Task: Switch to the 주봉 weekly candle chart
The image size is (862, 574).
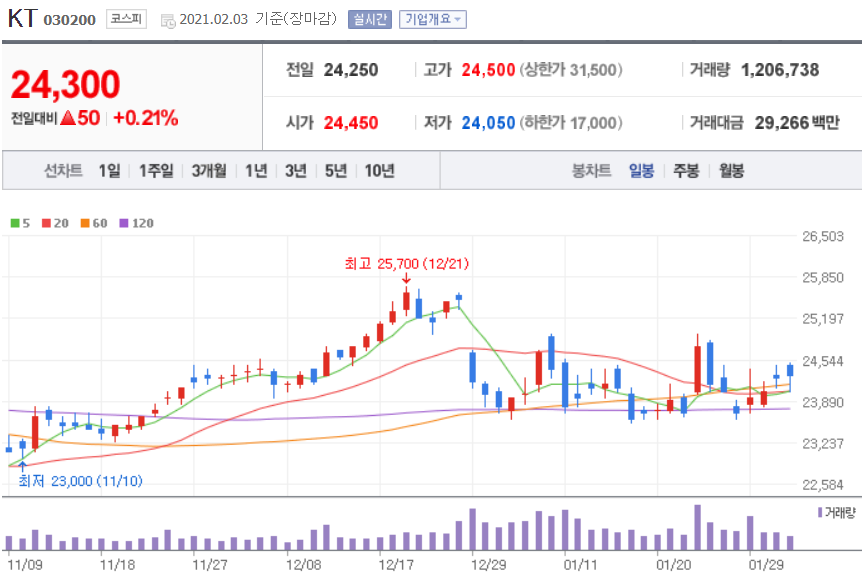Action: pyautogui.click(x=686, y=171)
